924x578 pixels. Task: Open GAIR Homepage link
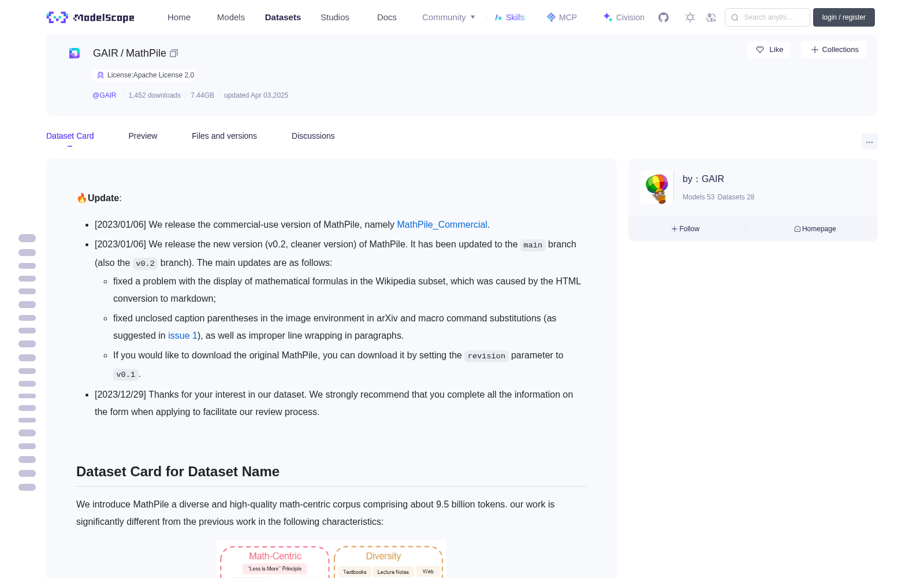coord(815,229)
